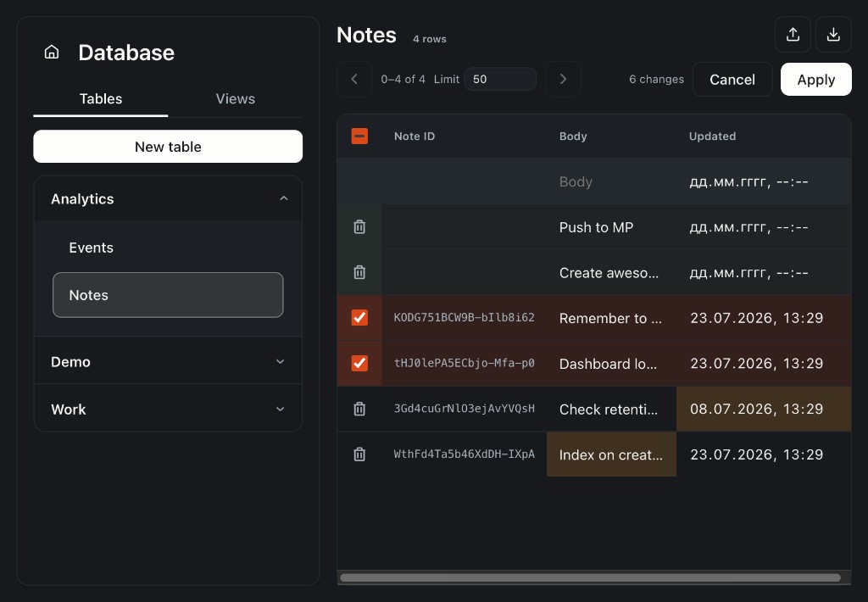868x602 pixels.
Task: Click the 4 rows count label
Action: click(429, 39)
